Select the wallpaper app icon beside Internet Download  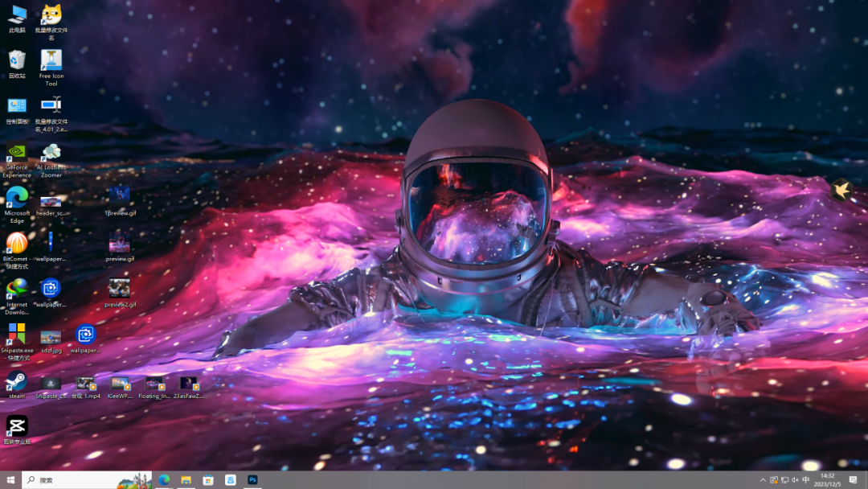51,293
